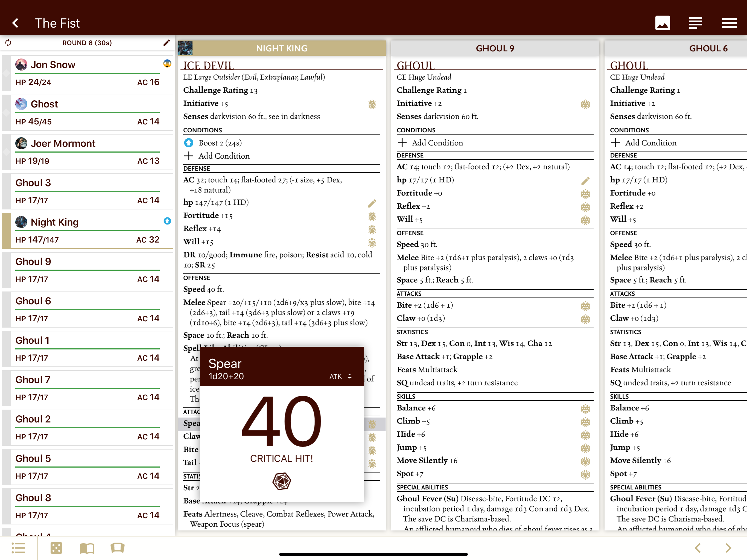Tap Night King's boost condition icon in list
The image size is (747, 560).
167,221
